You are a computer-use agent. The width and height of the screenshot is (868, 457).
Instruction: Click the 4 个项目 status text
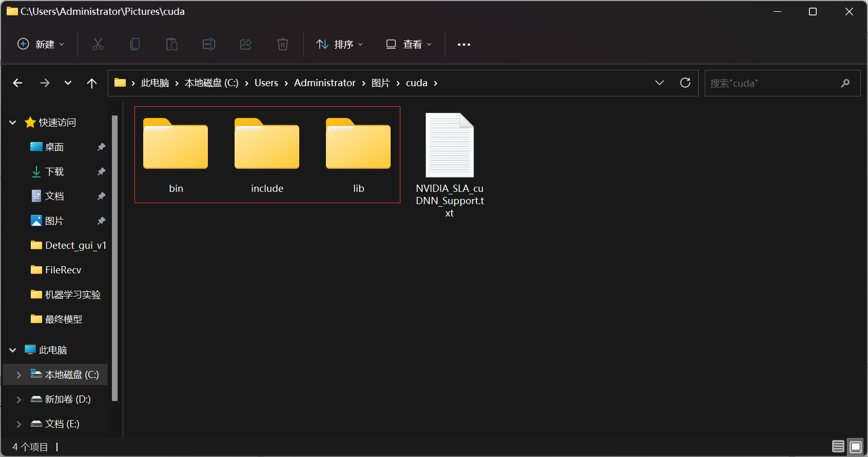pos(30,447)
